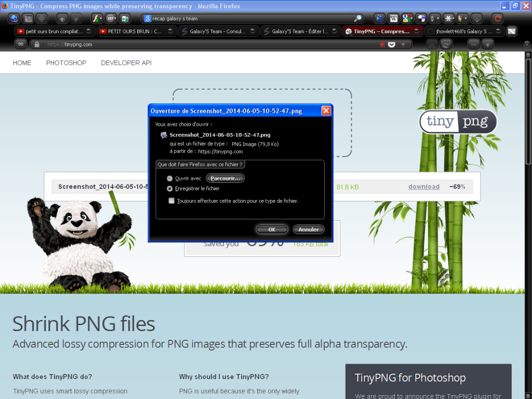Close the 'Ouverture de Screenshot' dialog
Image resolution: width=532 pixels, height=399 pixels.
click(326, 111)
